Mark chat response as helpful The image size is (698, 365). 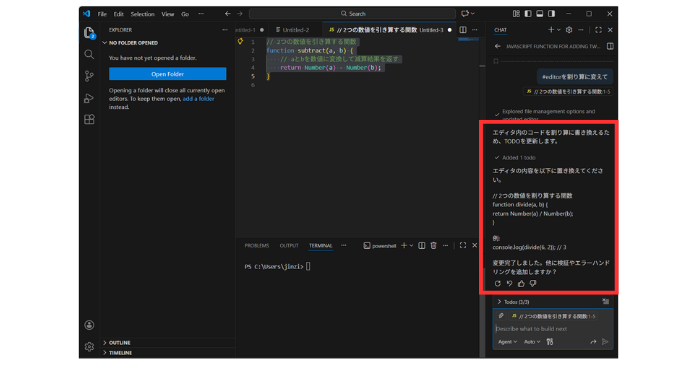click(x=521, y=284)
